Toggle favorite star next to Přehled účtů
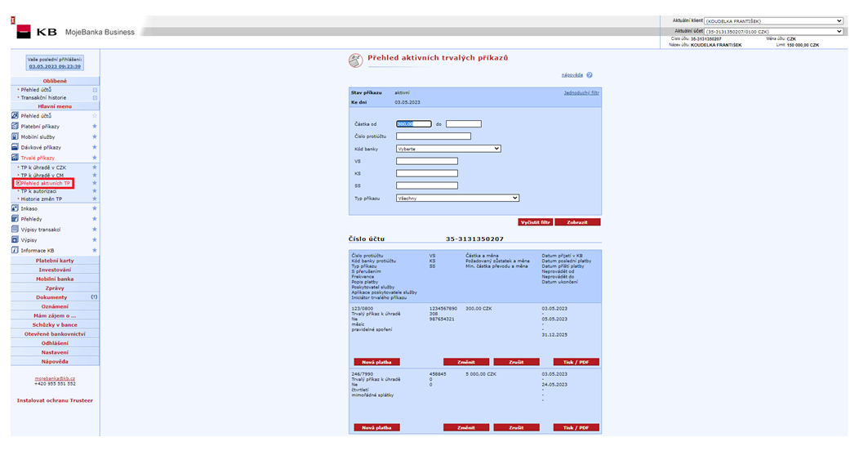The height and width of the screenshot is (451, 868). click(x=95, y=116)
